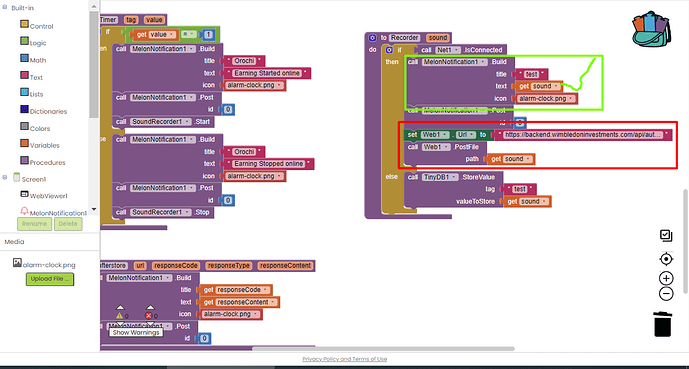689x369 pixels.
Task: Center the workspace using target icon
Action: [x=666, y=259]
